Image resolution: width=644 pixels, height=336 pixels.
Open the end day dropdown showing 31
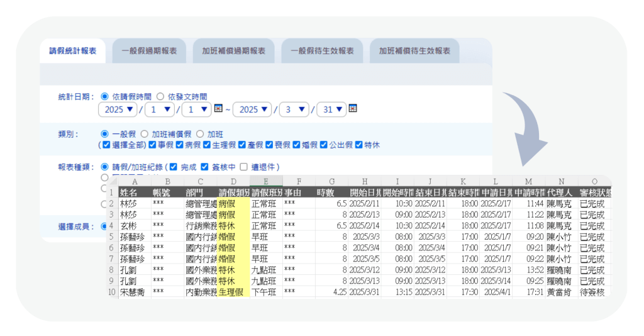(331, 109)
